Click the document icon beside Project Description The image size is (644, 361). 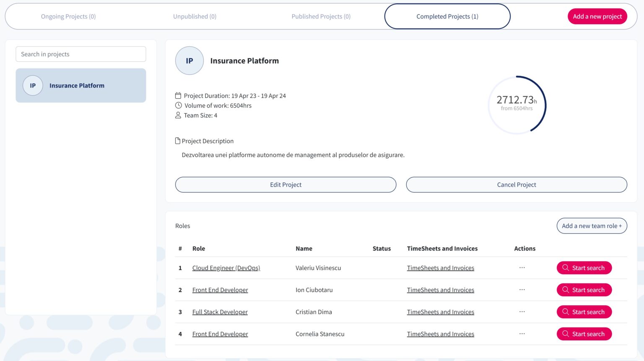pos(178,141)
